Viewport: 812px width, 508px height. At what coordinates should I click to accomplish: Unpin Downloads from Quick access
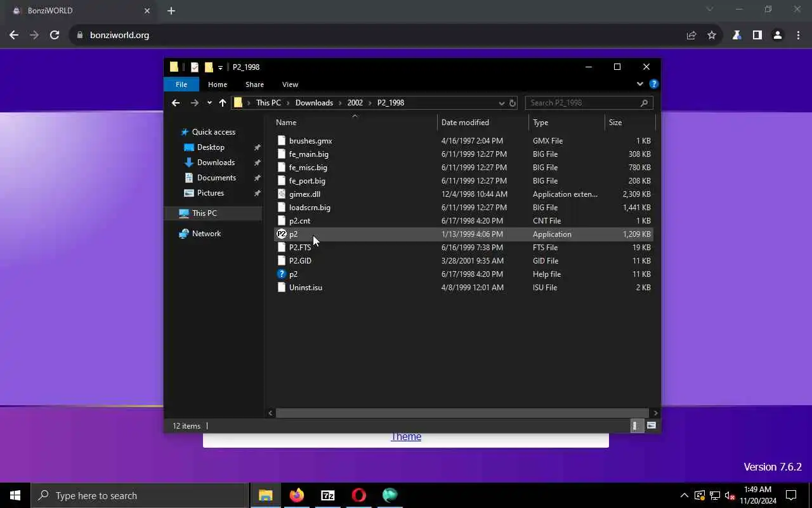pos(257,163)
